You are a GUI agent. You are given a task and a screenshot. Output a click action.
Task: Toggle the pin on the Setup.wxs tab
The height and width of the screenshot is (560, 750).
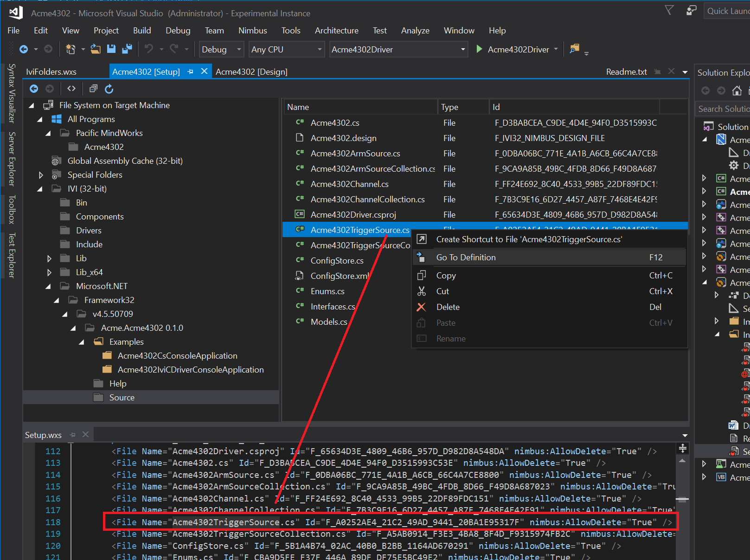click(x=73, y=435)
